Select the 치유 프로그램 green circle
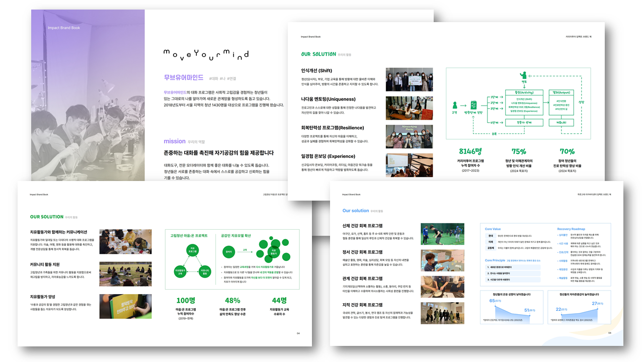This screenshot has width=644, height=362. [x=193, y=250]
